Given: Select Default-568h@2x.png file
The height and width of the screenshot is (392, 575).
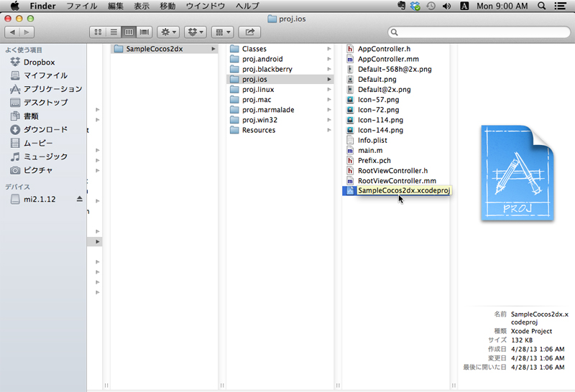Looking at the screenshot, I should (396, 69).
